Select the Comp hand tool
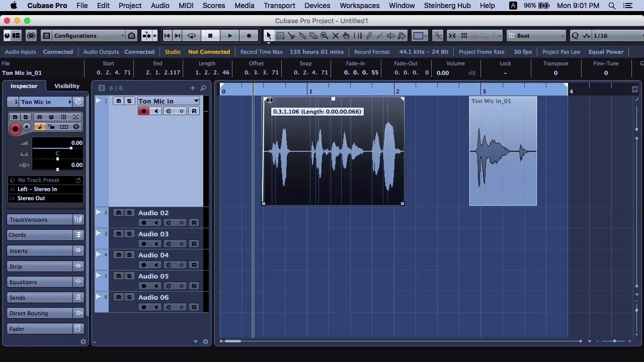Screen dimensions: 644x362 [x=346, y=36]
